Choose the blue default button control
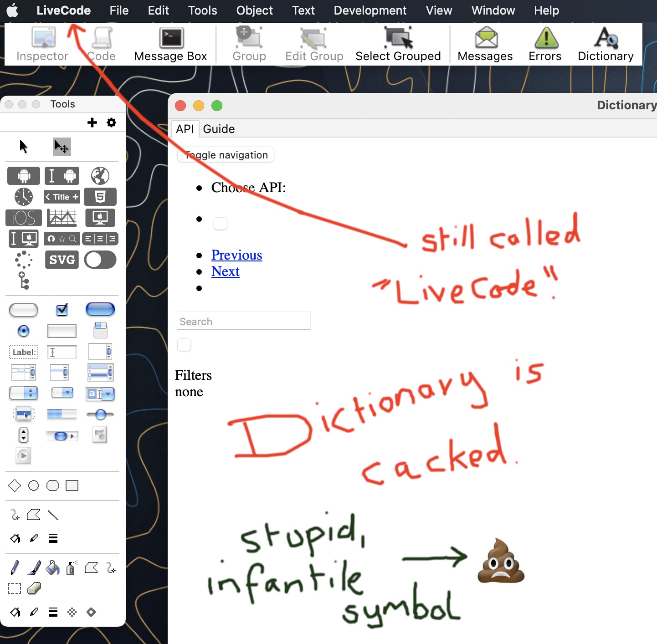Image resolution: width=657 pixels, height=644 pixels. tap(100, 310)
